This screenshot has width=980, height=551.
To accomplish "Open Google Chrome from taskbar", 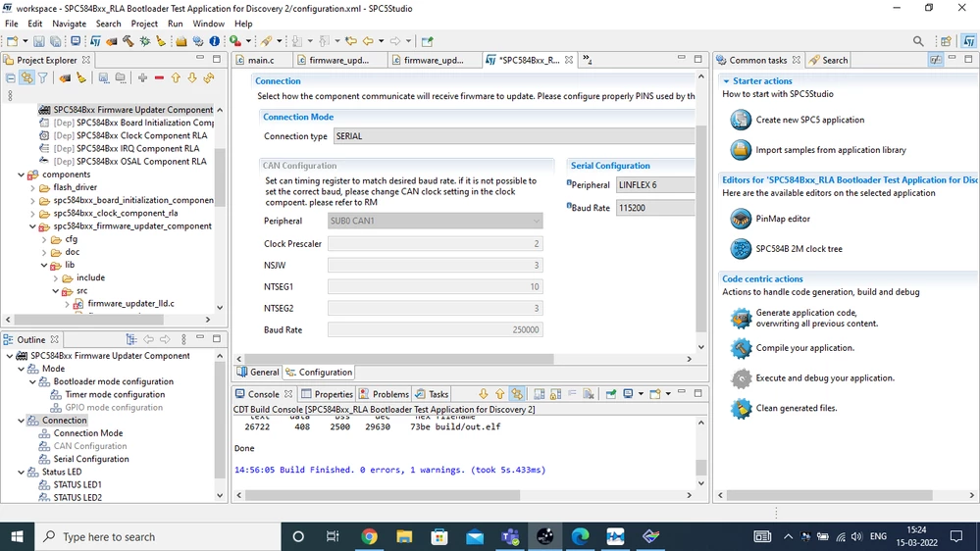I will coord(369,536).
